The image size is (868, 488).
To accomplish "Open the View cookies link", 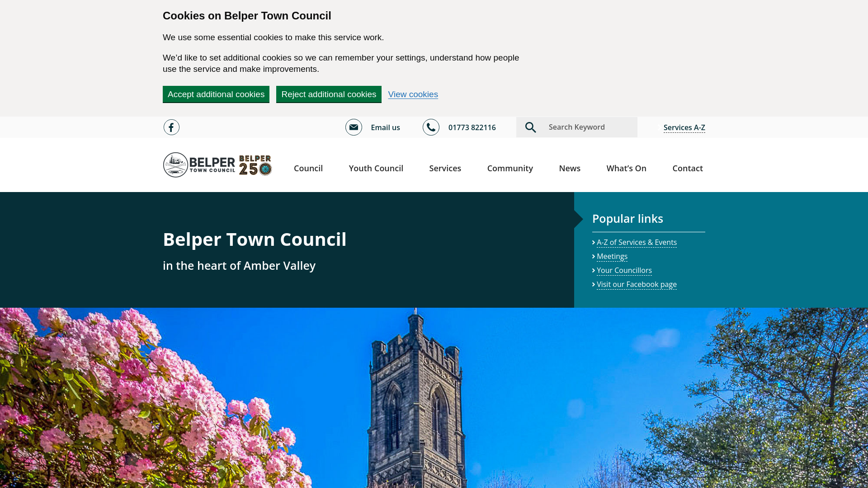I will (x=413, y=94).
